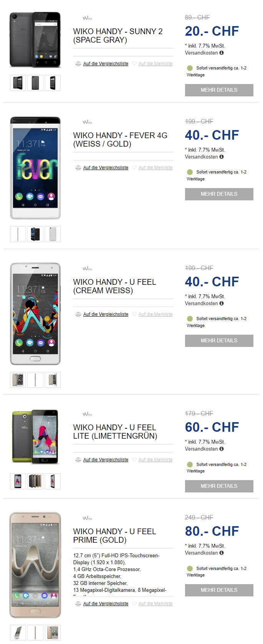The width and height of the screenshot is (263, 644).
Task: Add U Feel Cream Weiss to the Merkliste
Action: tap(155, 314)
